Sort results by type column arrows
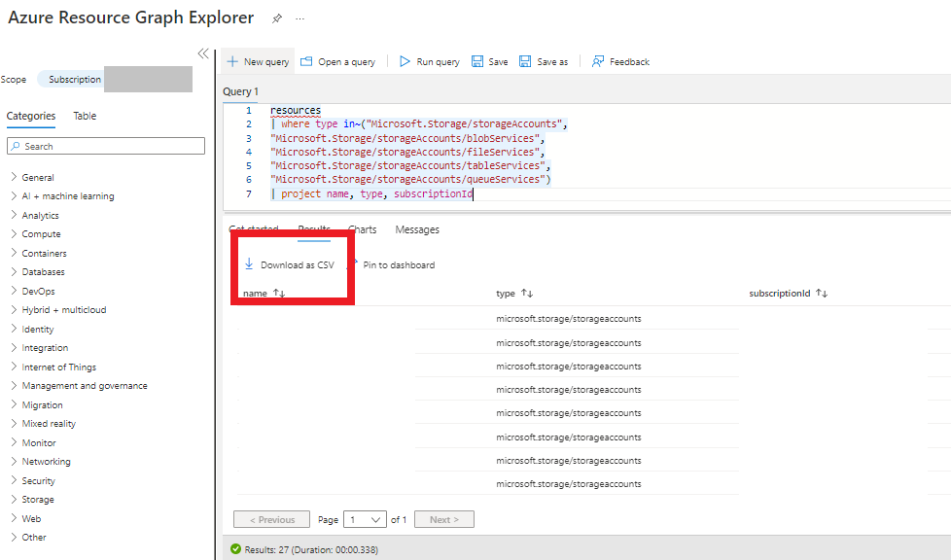Image resolution: width=951 pixels, height=560 pixels. pos(527,293)
